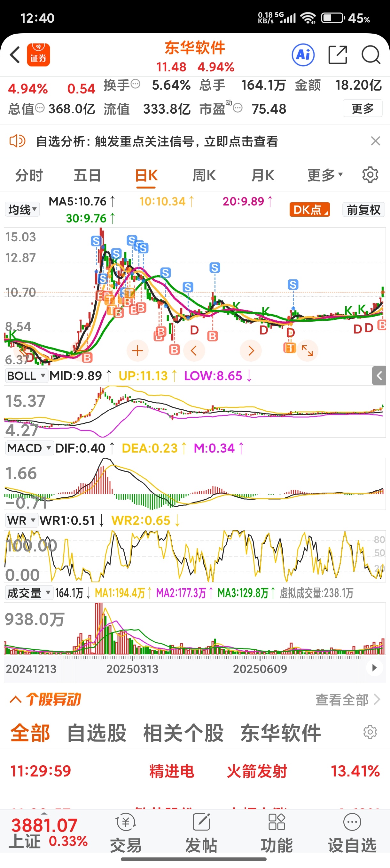This screenshot has width=390, height=868.
Task: Switch to 五日 chart tab
Action: pos(88,175)
